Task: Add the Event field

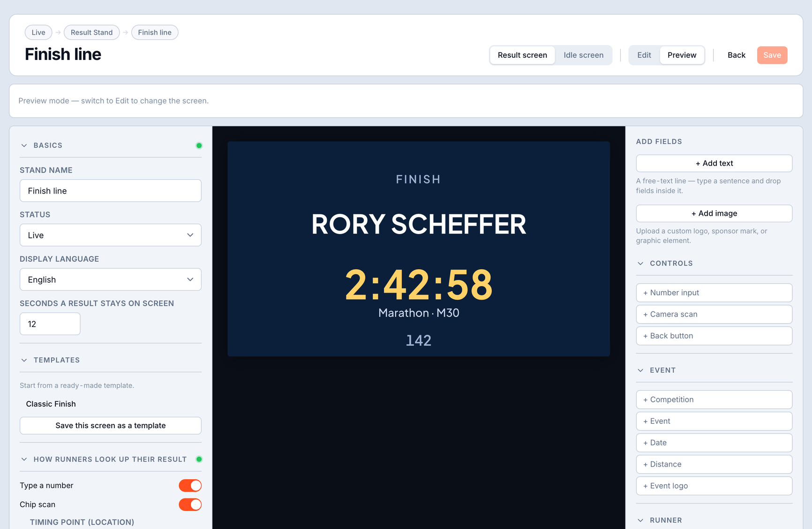Action: [714, 421]
